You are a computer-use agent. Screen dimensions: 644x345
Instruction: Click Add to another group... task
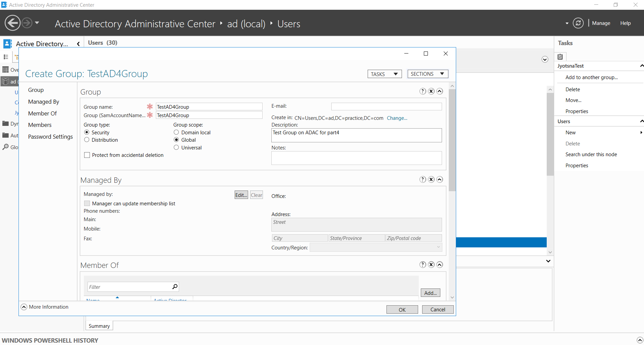[591, 77]
